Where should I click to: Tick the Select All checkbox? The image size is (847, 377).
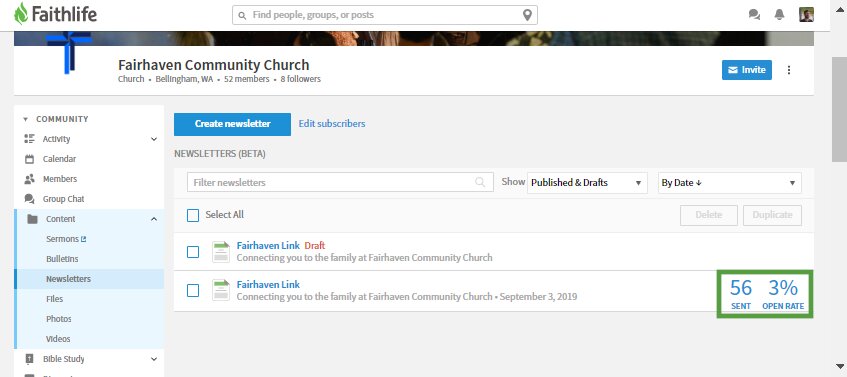point(193,215)
